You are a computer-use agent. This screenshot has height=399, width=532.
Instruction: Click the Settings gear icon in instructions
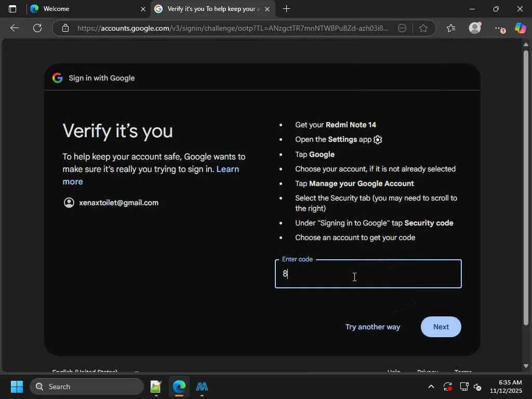(x=378, y=139)
